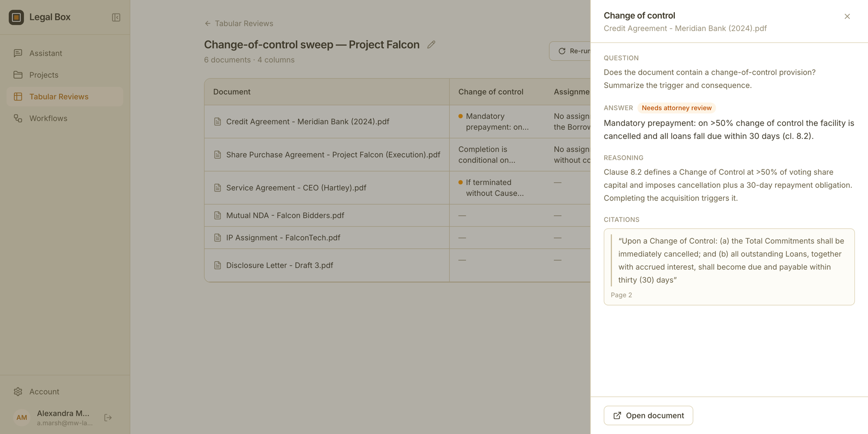Screen dimensions: 868x434
Task: Click the Alexandra M. profile name
Action: pyautogui.click(x=63, y=413)
